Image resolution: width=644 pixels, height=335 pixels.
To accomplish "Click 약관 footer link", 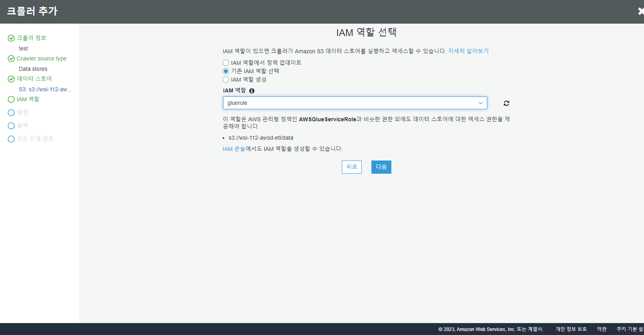I will (x=602, y=329).
